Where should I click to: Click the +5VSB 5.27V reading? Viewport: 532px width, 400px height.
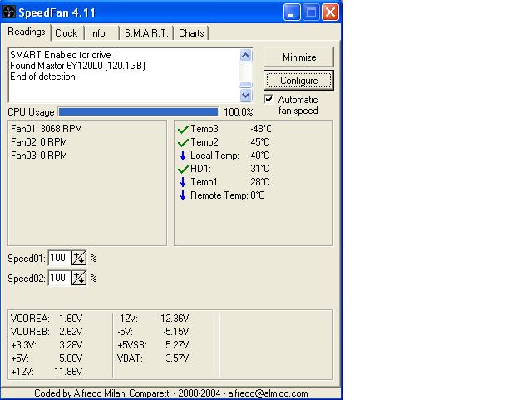pos(153,344)
